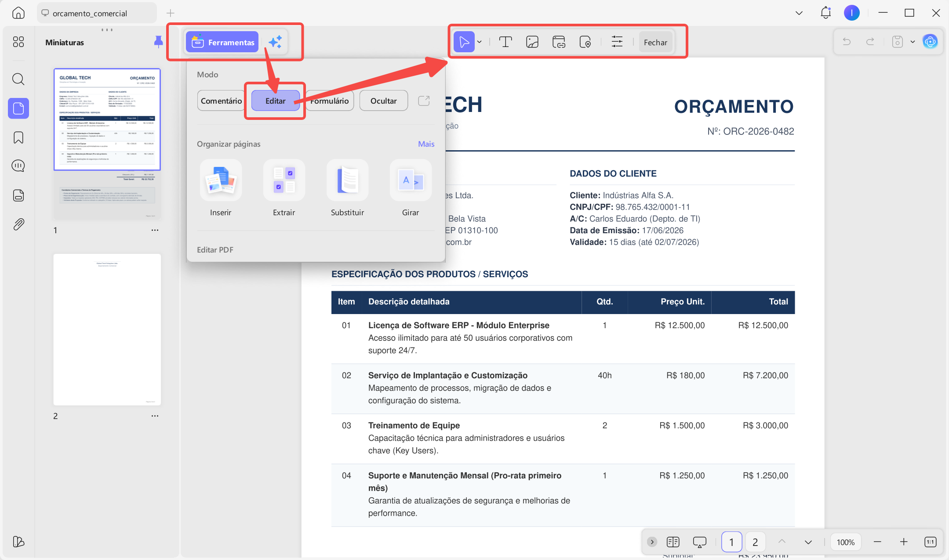The width and height of the screenshot is (949, 560).
Task: Expand the save options dropdown arrow
Action: tap(913, 42)
